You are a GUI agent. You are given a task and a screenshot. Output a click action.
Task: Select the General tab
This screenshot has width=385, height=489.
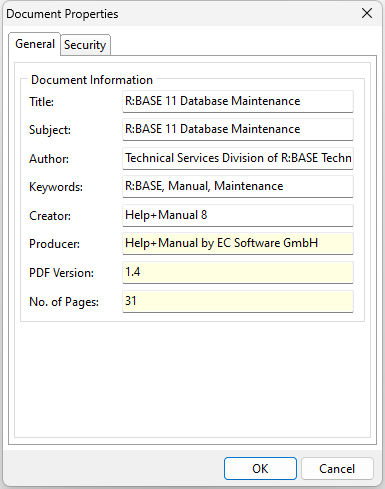35,44
